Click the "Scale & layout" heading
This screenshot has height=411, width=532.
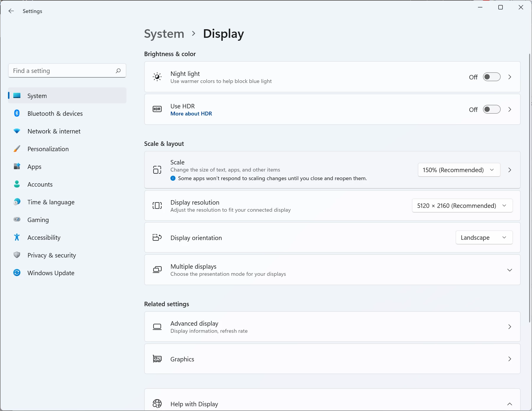(x=164, y=144)
